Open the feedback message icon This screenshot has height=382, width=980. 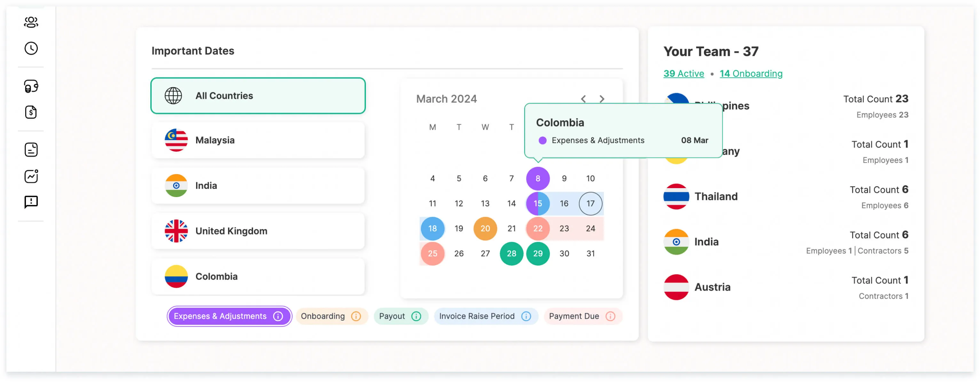(x=31, y=202)
